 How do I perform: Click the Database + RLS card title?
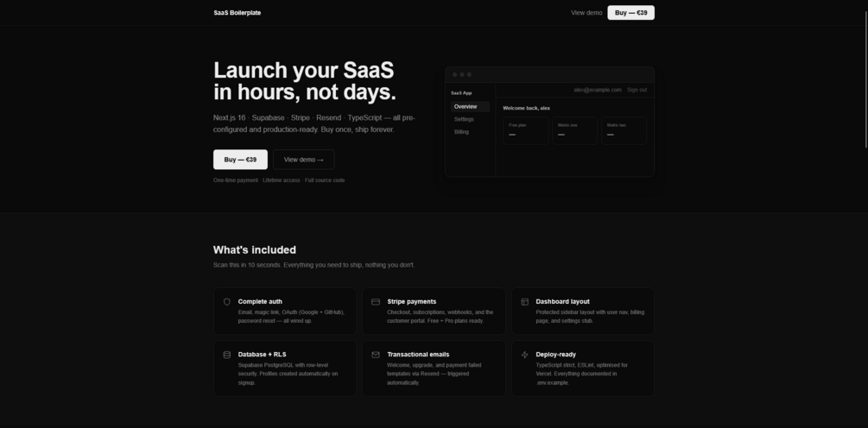262,355
